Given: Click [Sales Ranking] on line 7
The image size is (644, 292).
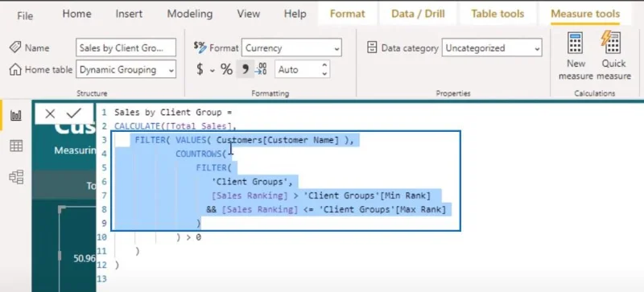Looking at the screenshot, I should click(x=250, y=195).
